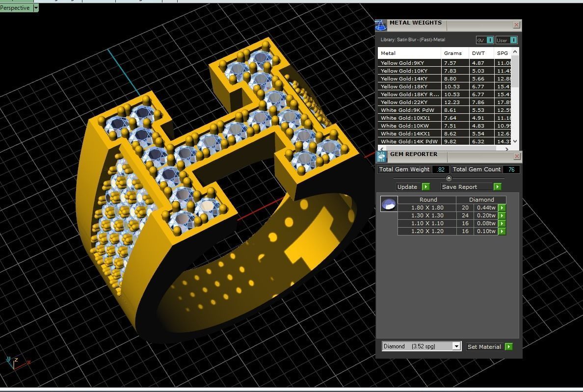The height and width of the screenshot is (392, 583).
Task: Click the DWT column header
Action: [x=481, y=53]
